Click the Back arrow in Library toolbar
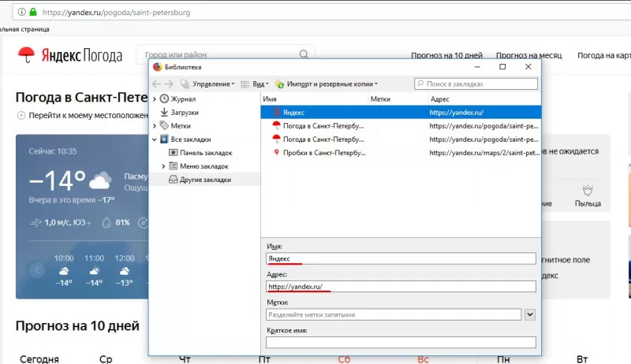Screen dimensions: 631x364 [156, 84]
